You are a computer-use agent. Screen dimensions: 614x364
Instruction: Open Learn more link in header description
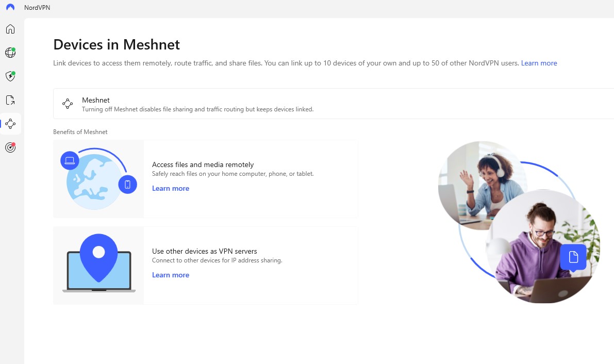click(539, 63)
